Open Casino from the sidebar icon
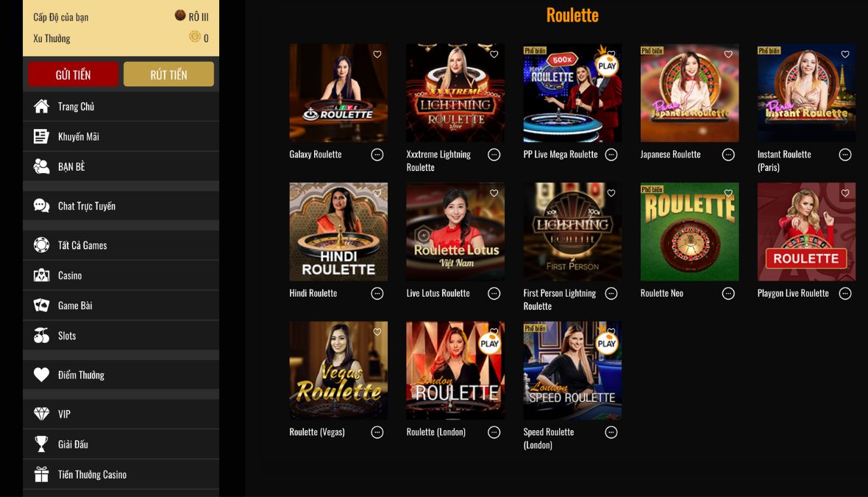The width and height of the screenshot is (868, 497). coord(41,275)
